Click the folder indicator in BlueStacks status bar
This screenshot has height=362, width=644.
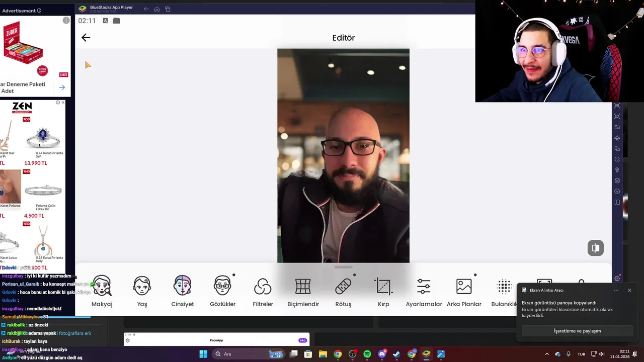pos(116,21)
